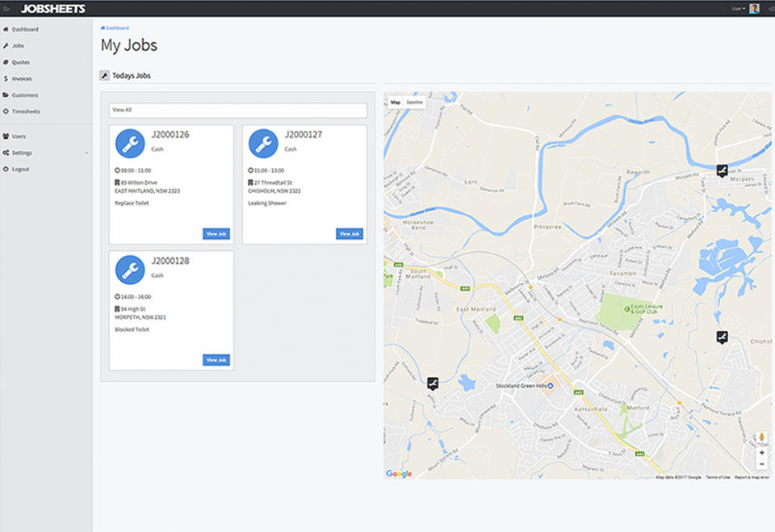Click the 08:00 - 11:00 time text
Image resolution: width=775 pixels, height=532 pixels.
pyautogui.click(x=136, y=170)
